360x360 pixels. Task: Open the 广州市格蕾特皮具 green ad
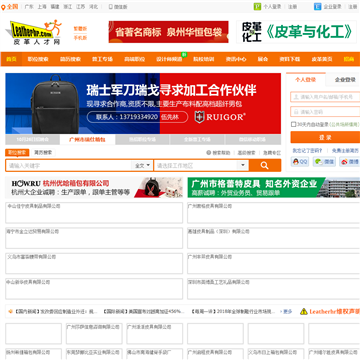click(273, 187)
